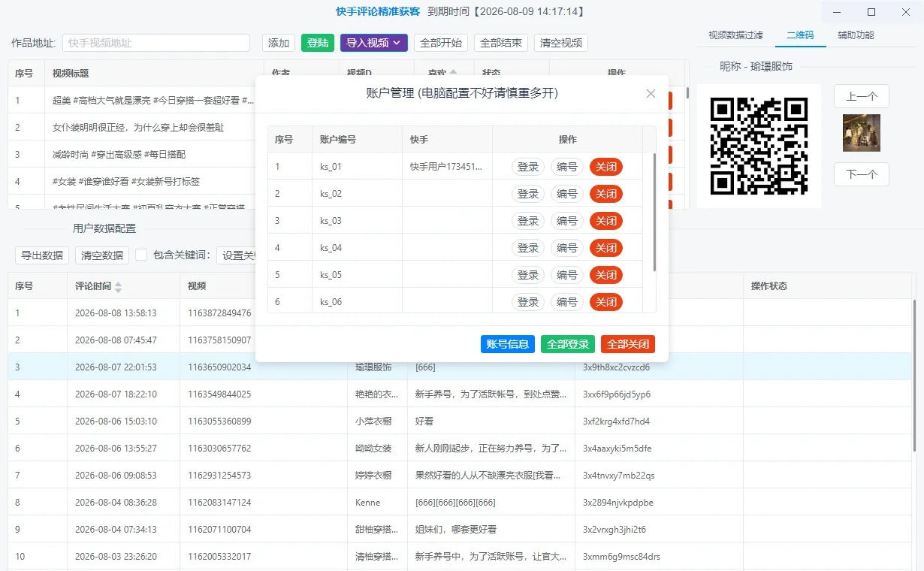924x571 pixels.
Task: Click 关闭 for account ks_05
Action: 606,275
